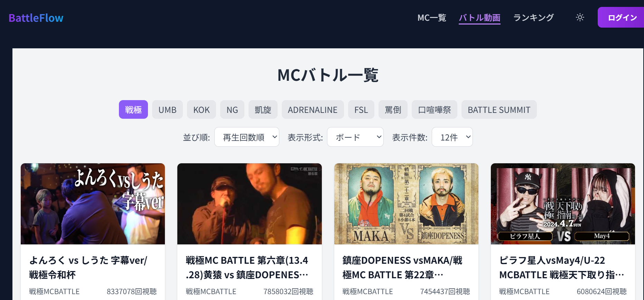Open the ピラフ星人 vs May4 thumbnail
The image size is (644, 300).
point(563,204)
